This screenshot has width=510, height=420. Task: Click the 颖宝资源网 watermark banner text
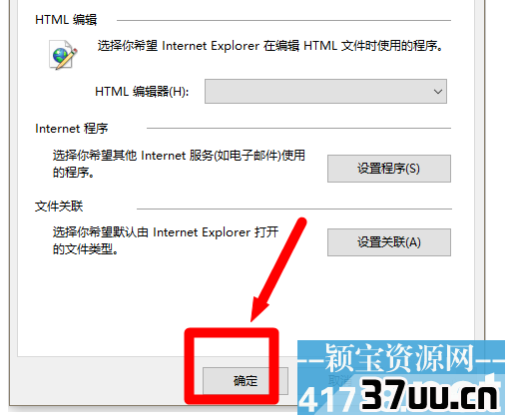pyautogui.click(x=399, y=358)
